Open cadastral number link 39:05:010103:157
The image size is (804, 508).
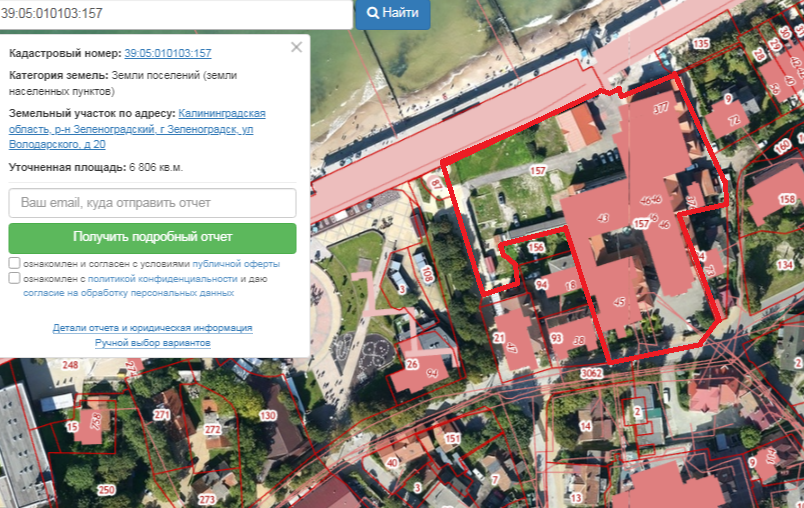pyautogui.click(x=167, y=53)
